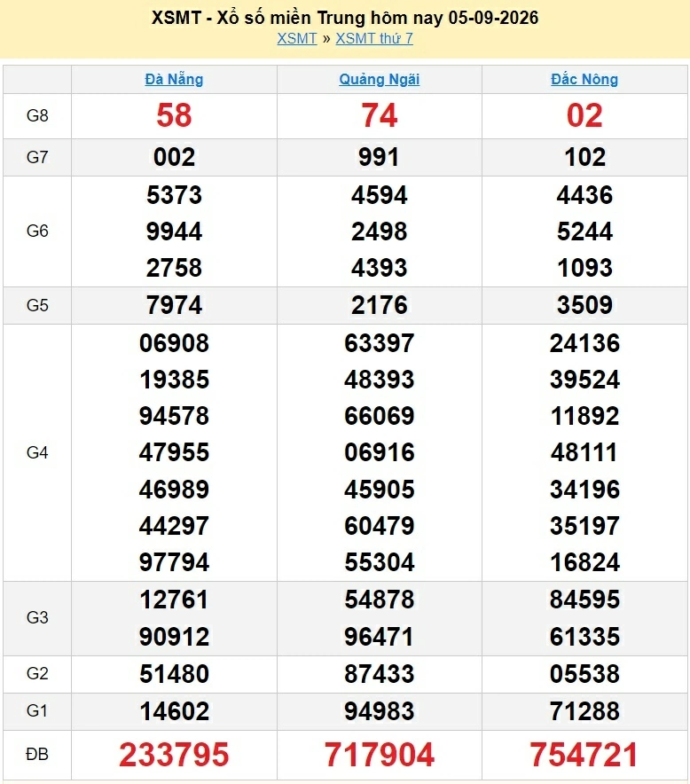The height and width of the screenshot is (784, 690).
Task: Click G8 result 58 for Đà Nẵng
Action: [174, 115]
